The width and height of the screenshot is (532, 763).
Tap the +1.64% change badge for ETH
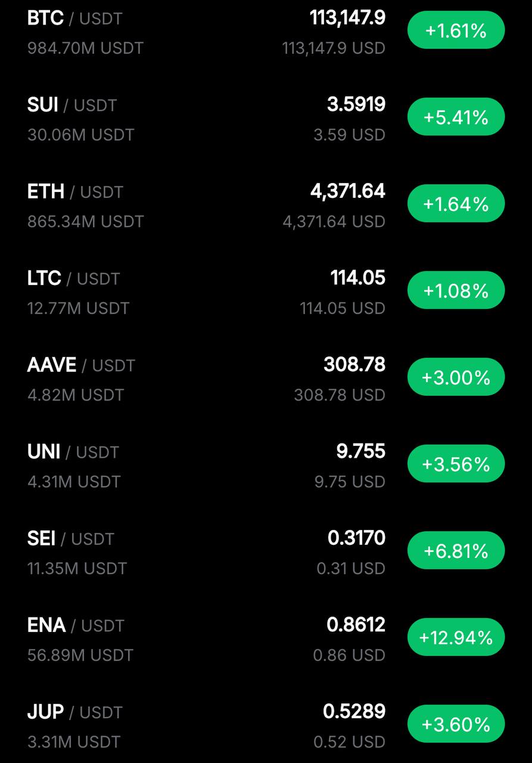pos(456,204)
